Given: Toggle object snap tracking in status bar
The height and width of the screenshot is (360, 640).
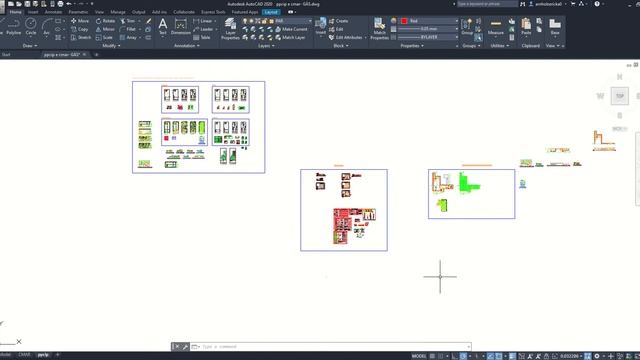Looking at the screenshot, I should click(x=490, y=356).
